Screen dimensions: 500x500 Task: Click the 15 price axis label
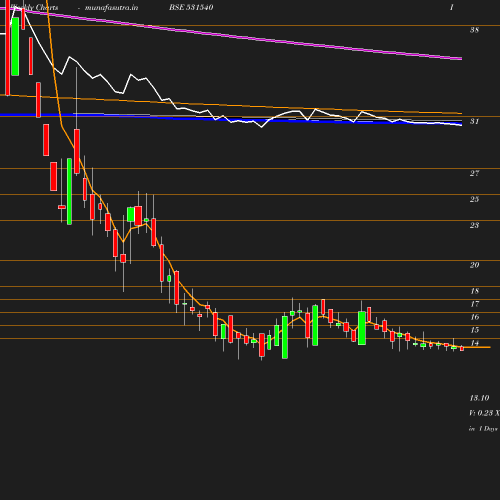(474, 330)
